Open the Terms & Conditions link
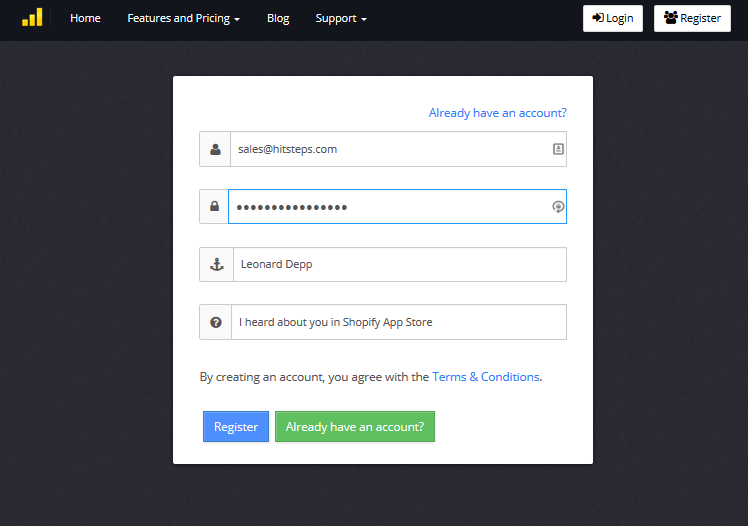The width and height of the screenshot is (748, 526). pos(486,377)
